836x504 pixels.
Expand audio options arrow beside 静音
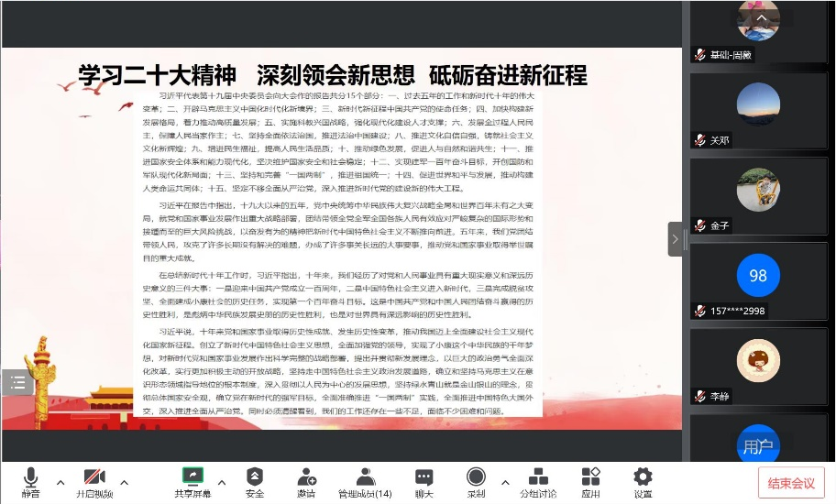pyautogui.click(x=60, y=482)
